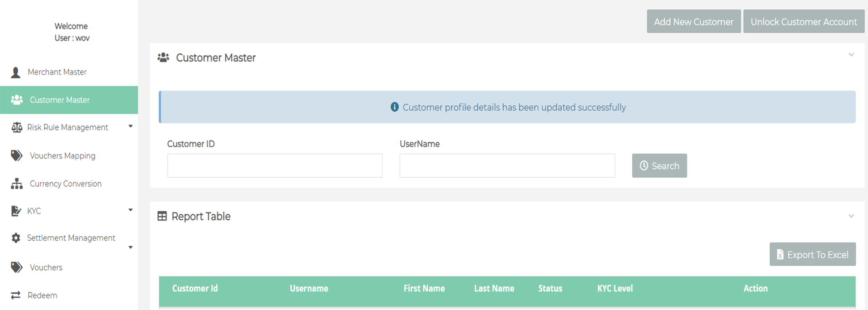Click the Unlock Customer Account button
This screenshot has height=310, width=868.
click(803, 22)
